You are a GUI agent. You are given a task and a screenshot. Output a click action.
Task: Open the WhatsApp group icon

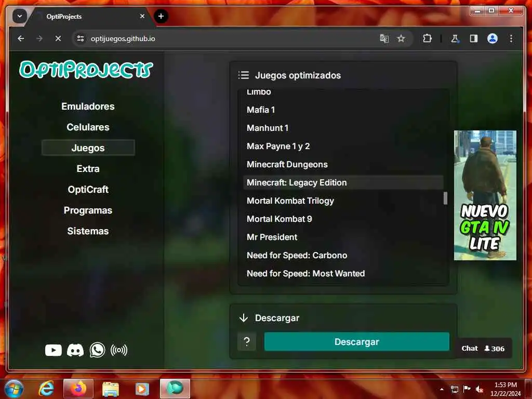tap(97, 350)
